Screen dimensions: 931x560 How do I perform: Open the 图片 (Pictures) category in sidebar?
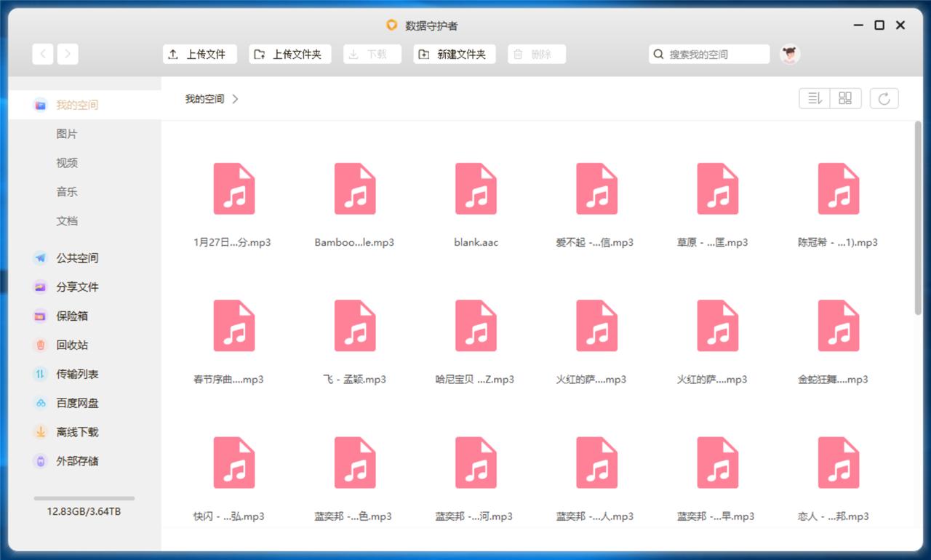tap(66, 133)
